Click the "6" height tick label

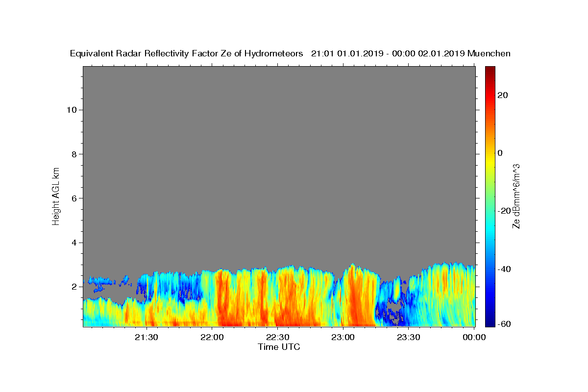74,198
